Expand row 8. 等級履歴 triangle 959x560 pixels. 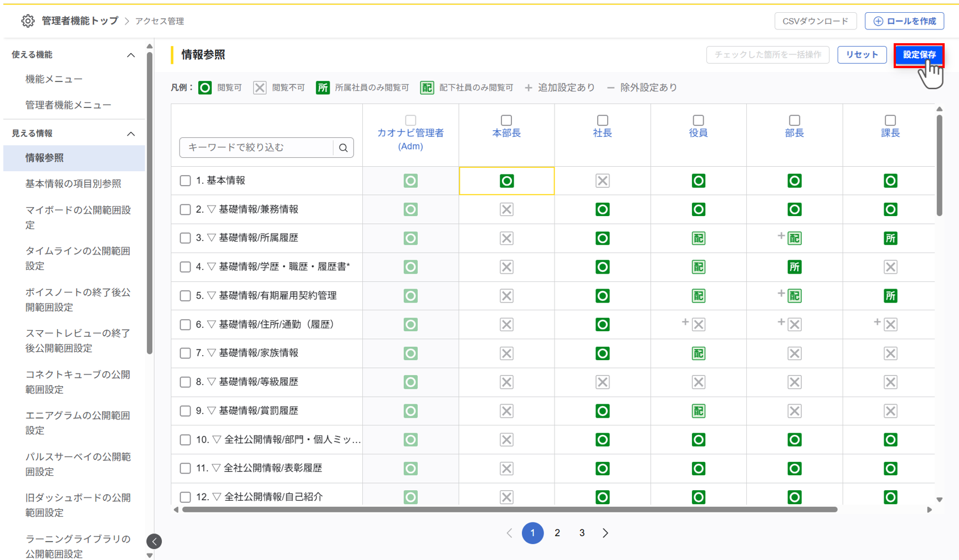tap(211, 382)
